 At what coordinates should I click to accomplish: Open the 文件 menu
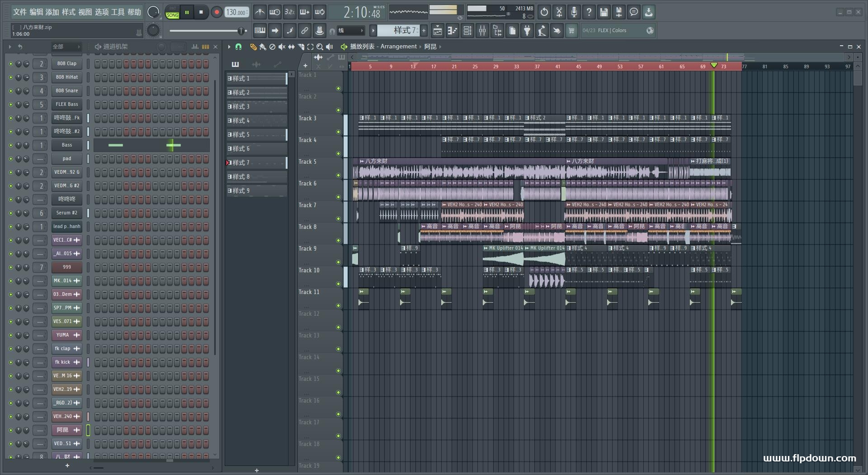tap(20, 12)
